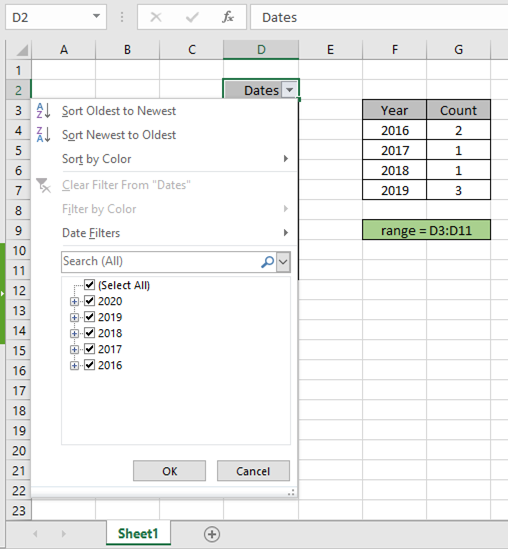This screenshot has height=549, width=508.
Task: Click the Select All corner triangle of the grid
Action: coord(22,50)
